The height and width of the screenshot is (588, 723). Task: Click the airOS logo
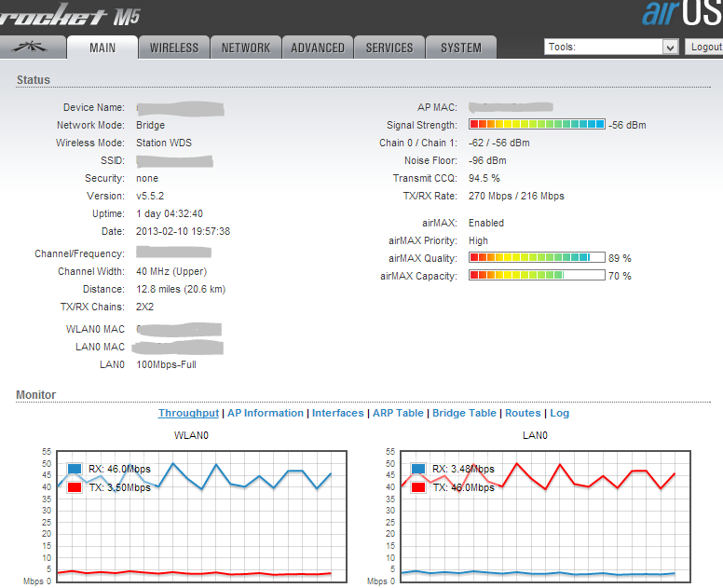point(682,12)
